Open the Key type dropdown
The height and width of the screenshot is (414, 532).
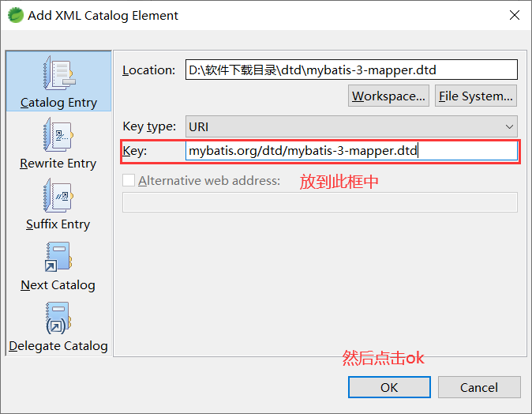tap(351, 126)
